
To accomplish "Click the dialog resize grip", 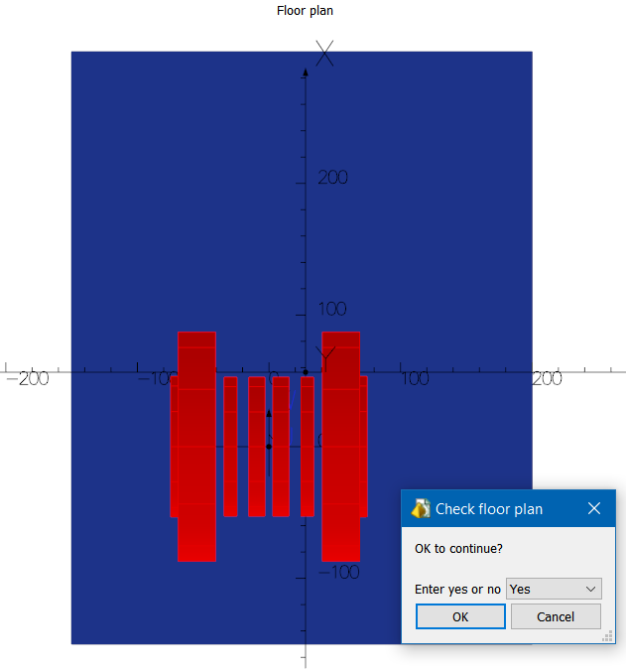I will pyautogui.click(x=607, y=636).
